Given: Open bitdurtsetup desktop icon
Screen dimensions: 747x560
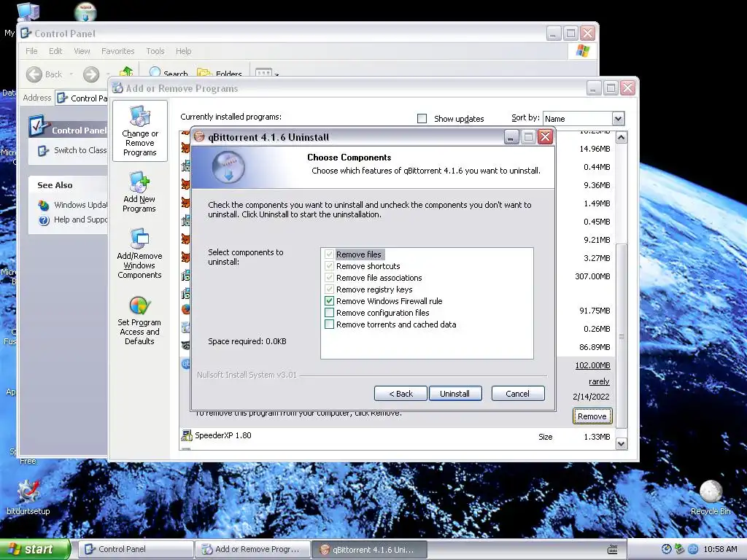Looking at the screenshot, I should pos(28,498).
